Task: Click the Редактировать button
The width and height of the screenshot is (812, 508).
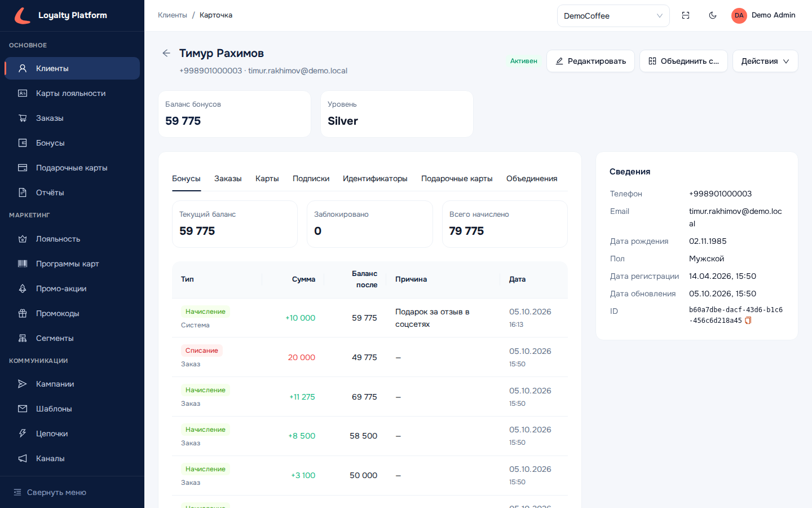Action: pos(590,61)
